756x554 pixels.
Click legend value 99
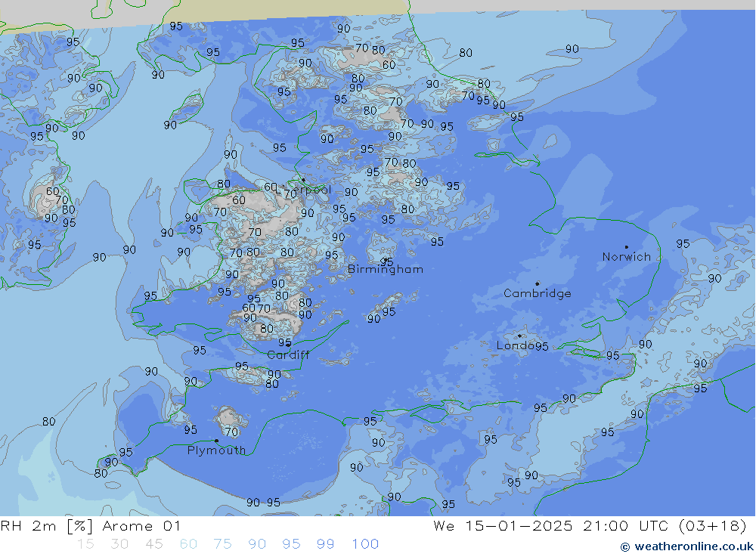[x=325, y=544]
